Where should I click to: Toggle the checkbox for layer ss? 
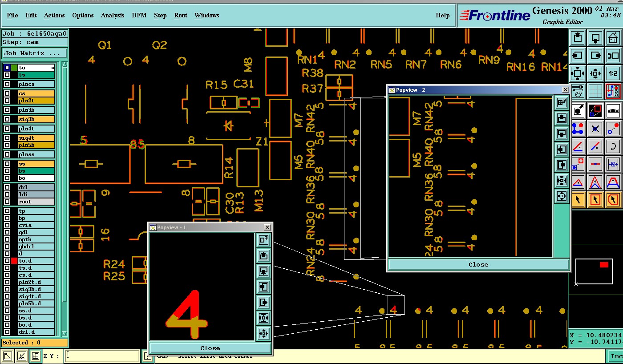[x=7, y=164]
